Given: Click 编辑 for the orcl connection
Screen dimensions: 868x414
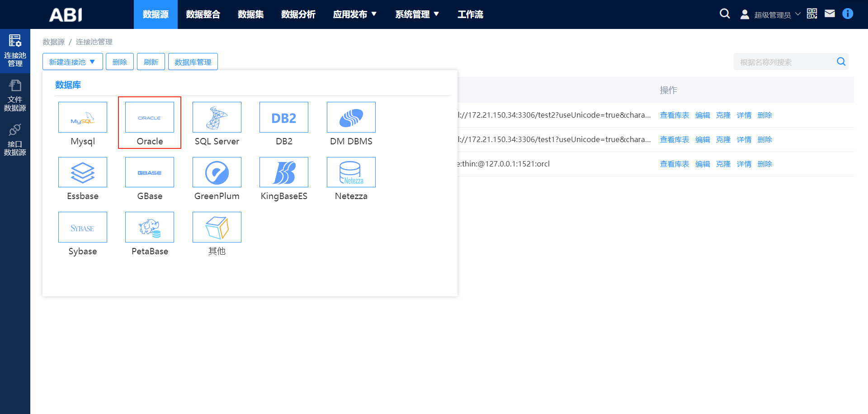Looking at the screenshot, I should 703,164.
